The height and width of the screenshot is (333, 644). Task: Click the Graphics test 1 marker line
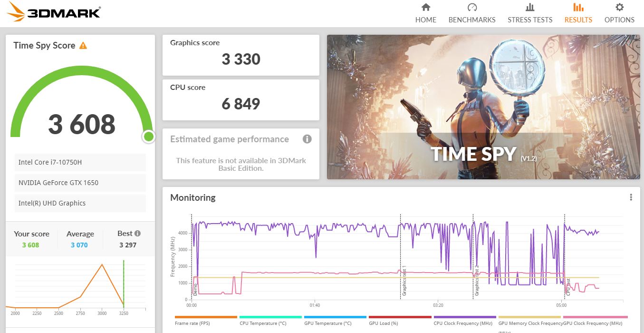[x=400, y=257]
